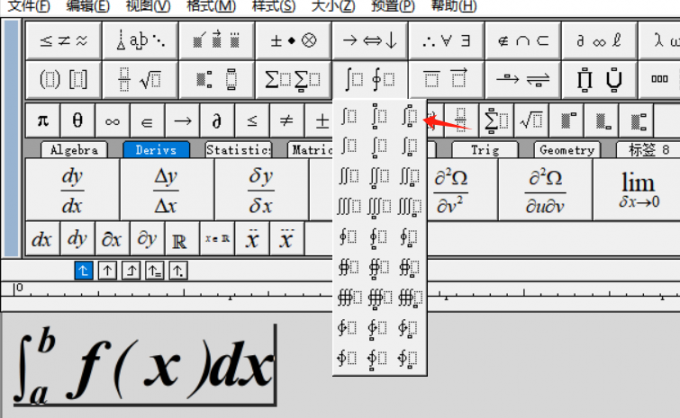This screenshot has height=418, width=680.
Task: Insert the theta symbol from small bar
Action: (78, 120)
